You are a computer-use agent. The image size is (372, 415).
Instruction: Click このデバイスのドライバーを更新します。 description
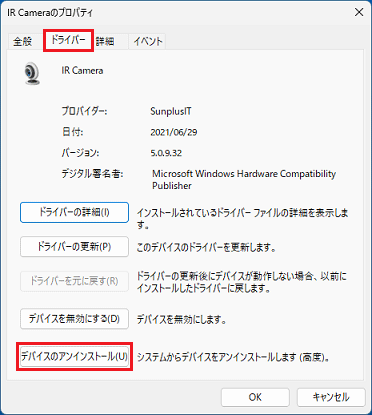pos(206,248)
